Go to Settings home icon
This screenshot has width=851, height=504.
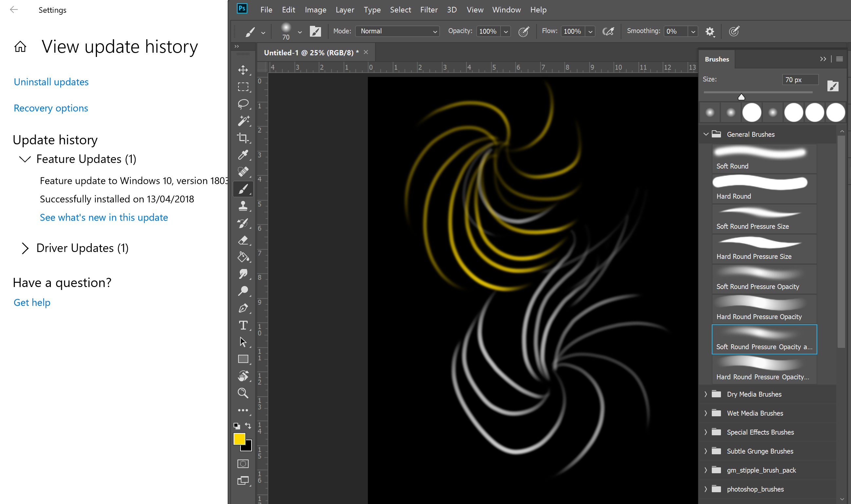click(x=20, y=46)
